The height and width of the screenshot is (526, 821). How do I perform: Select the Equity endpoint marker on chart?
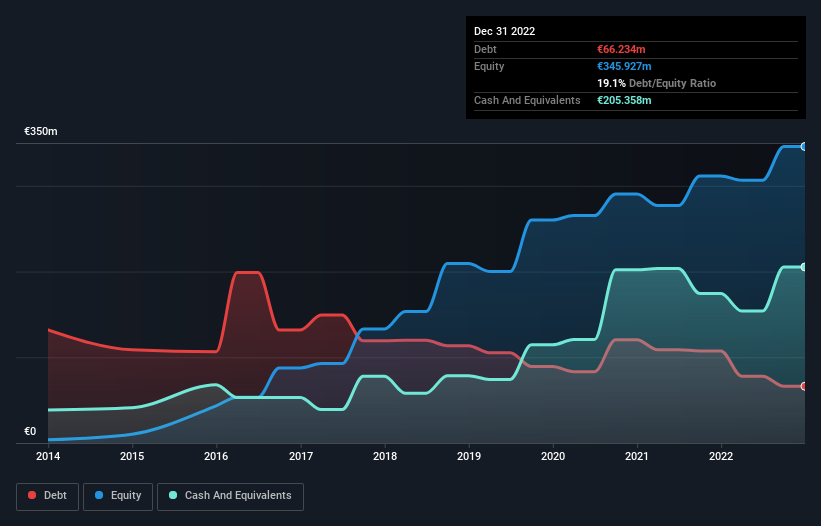[x=804, y=147]
